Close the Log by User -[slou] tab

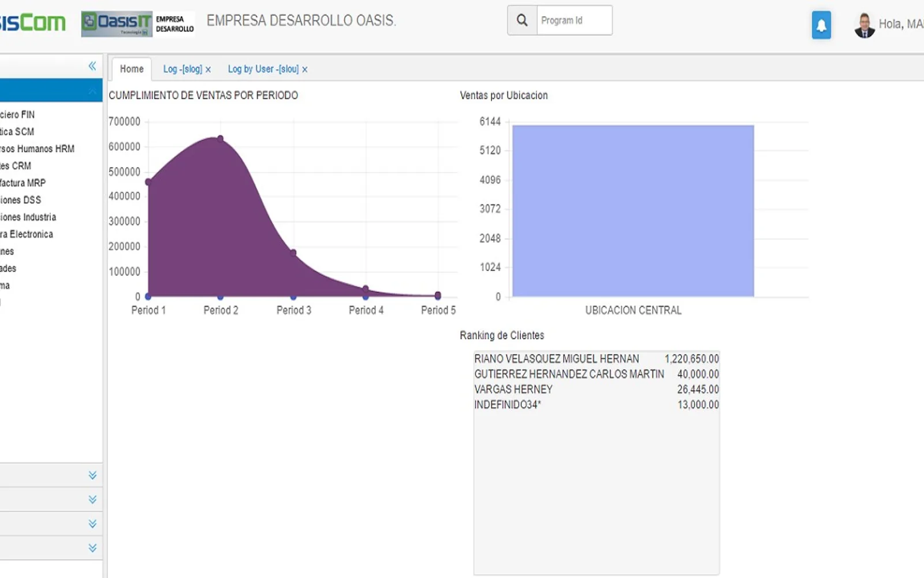(304, 69)
